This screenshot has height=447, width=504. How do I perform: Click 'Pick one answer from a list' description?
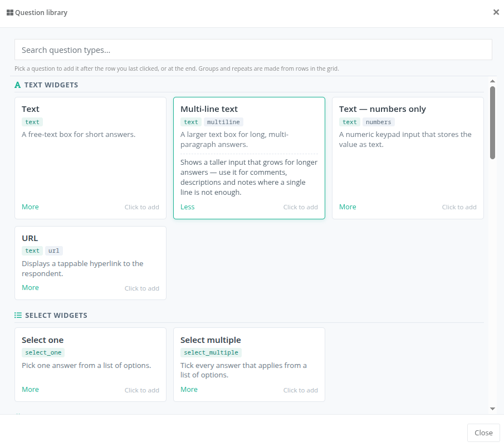tap(86, 365)
